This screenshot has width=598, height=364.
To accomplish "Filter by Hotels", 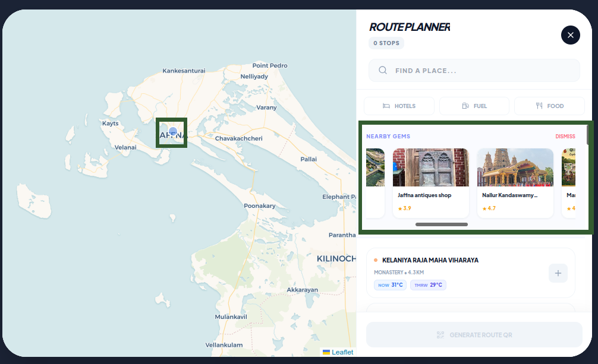I will [x=399, y=106].
